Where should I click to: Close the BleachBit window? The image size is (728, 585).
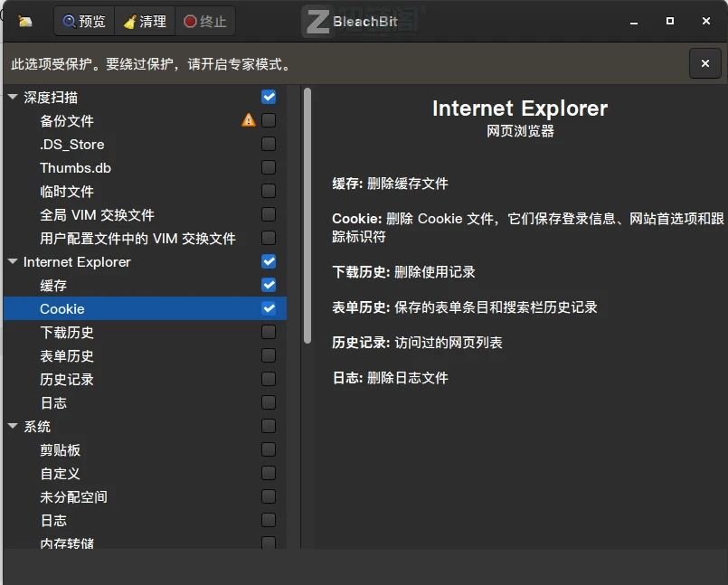pos(706,21)
